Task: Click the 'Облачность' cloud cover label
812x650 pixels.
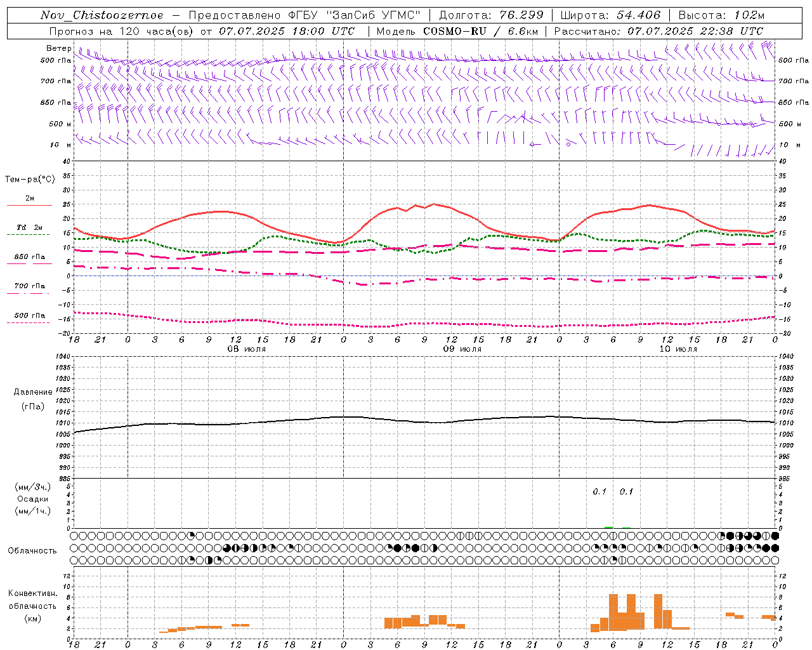Action: pyautogui.click(x=32, y=550)
